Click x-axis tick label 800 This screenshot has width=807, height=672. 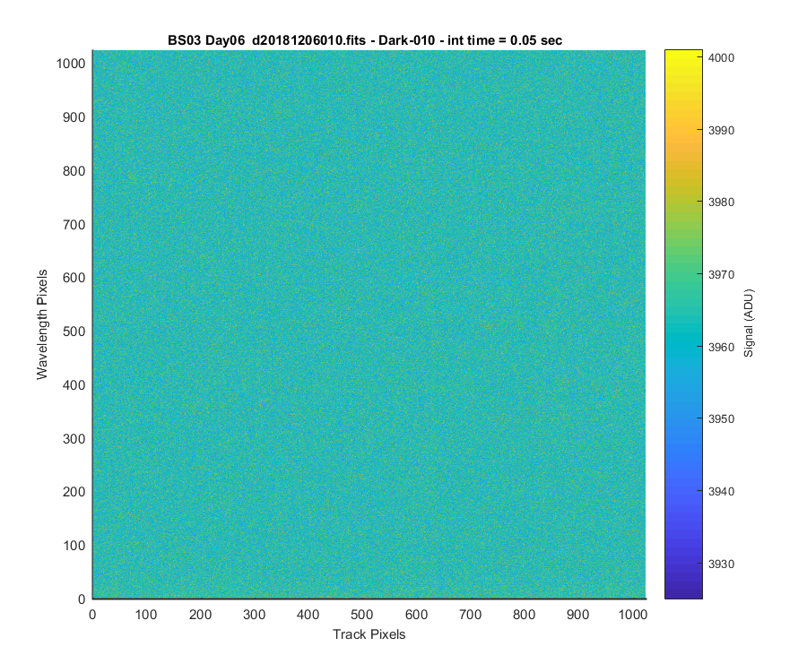point(524,615)
